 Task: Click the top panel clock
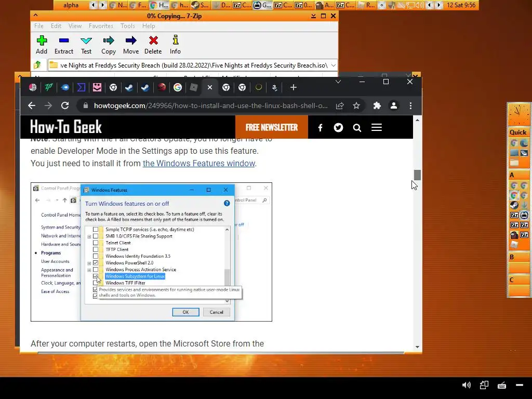[x=461, y=5]
